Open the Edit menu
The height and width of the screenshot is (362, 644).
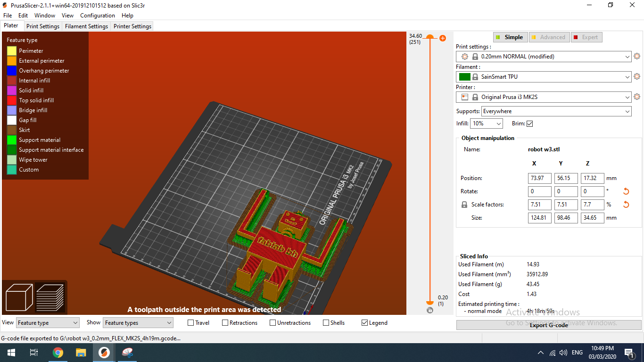tap(23, 16)
